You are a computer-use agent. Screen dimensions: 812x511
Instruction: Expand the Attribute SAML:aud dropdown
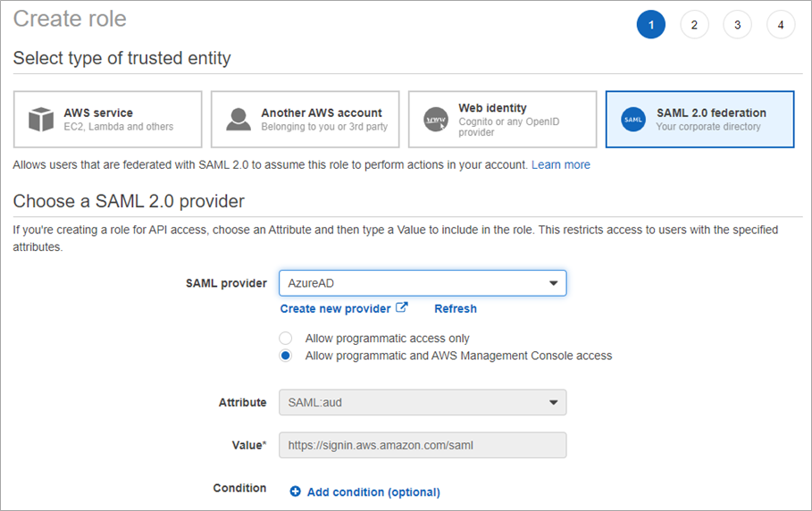[423, 402]
